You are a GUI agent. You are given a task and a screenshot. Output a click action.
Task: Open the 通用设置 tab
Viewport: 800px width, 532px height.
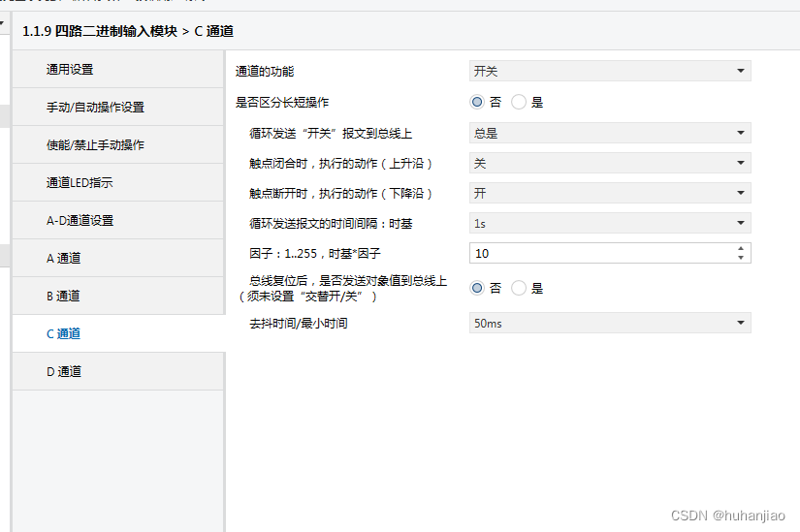pyautogui.click(x=70, y=70)
